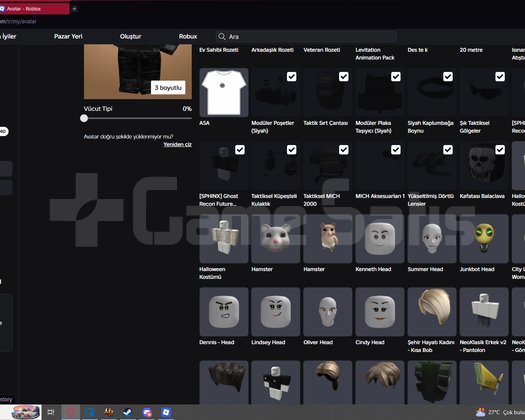Select the black shirt avatar item in bottom row
Screen dimensions: 525x420
pos(276,382)
